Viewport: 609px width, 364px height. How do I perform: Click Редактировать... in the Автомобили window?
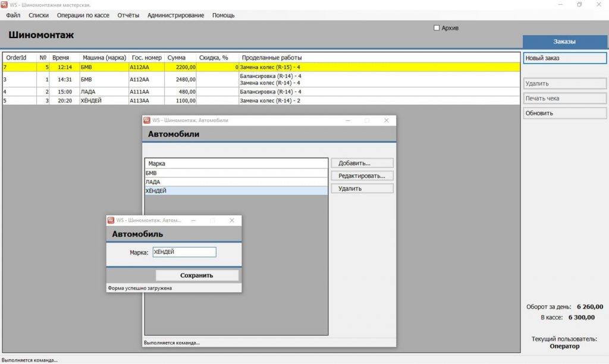(x=362, y=176)
